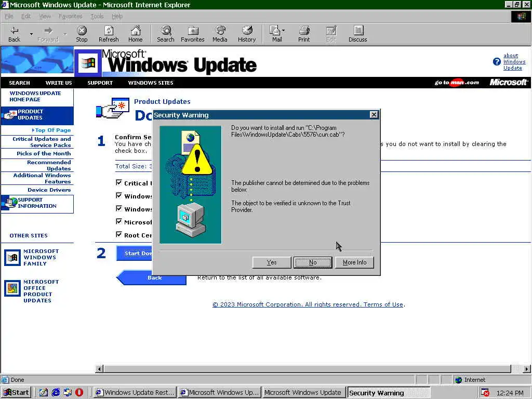Toggle the first Windows update checkbox
This screenshot has width=532, height=399.
point(119,195)
